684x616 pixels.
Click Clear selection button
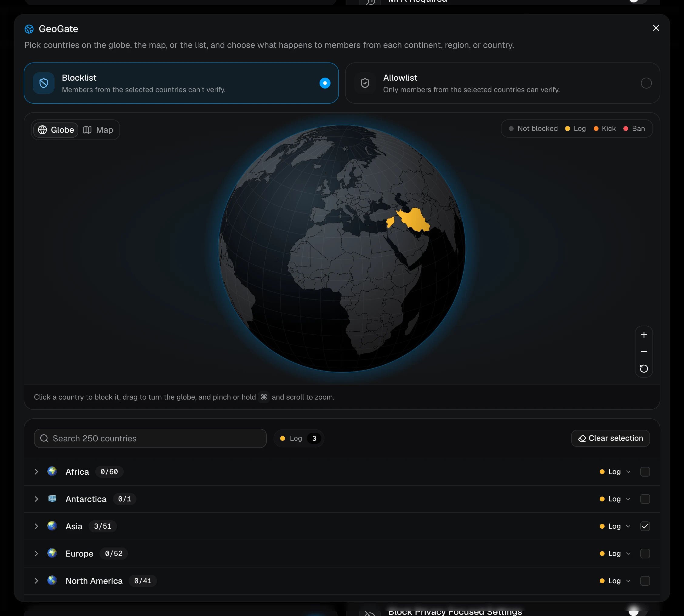[x=610, y=438]
